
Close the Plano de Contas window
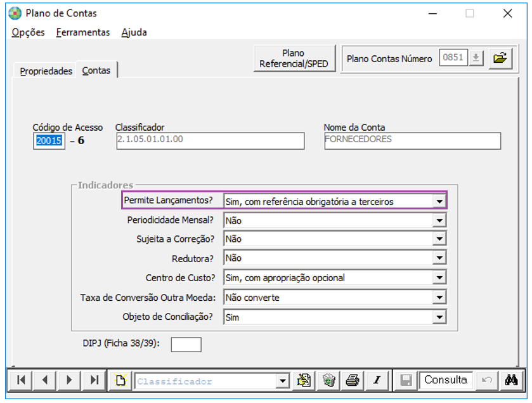coord(507,13)
